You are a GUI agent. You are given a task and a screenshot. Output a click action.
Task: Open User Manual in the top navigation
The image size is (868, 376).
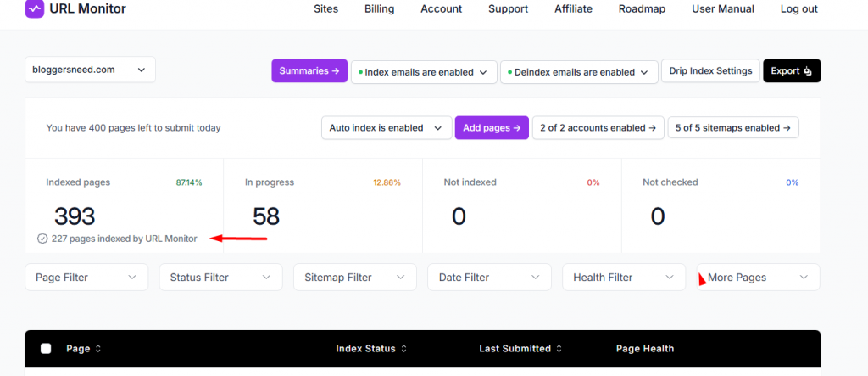723,8
